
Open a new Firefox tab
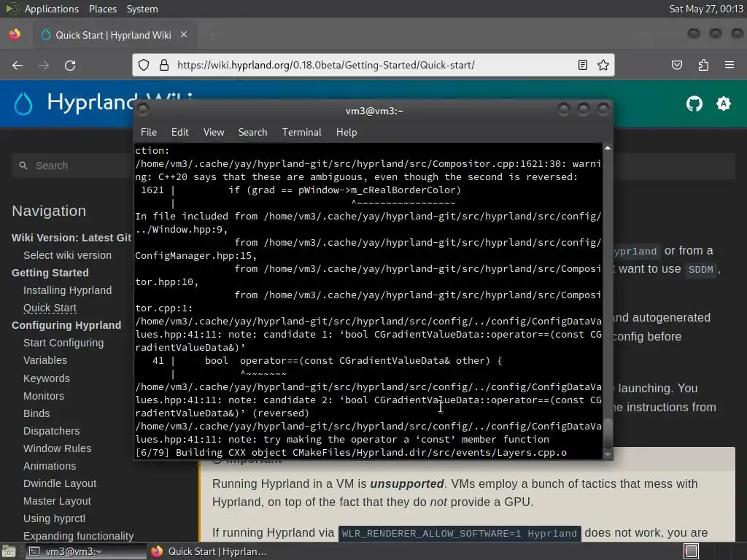pyautogui.click(x=212, y=34)
